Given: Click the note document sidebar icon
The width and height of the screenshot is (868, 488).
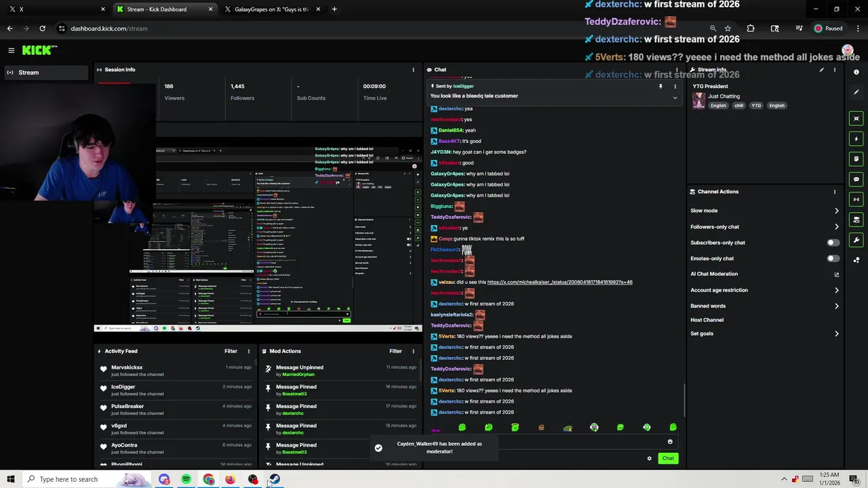Looking at the screenshot, I should click(856, 159).
